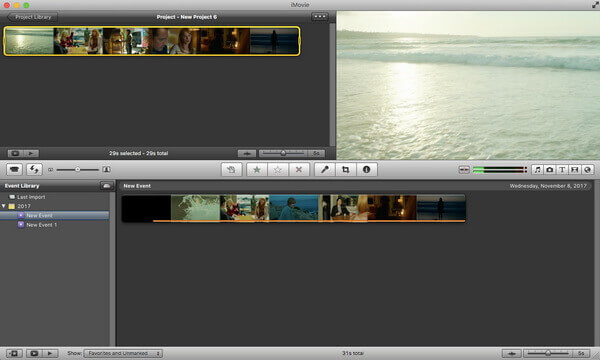Viewport: 600px width, 360px height.
Task: Open project options with three-dots button
Action: [320, 16]
